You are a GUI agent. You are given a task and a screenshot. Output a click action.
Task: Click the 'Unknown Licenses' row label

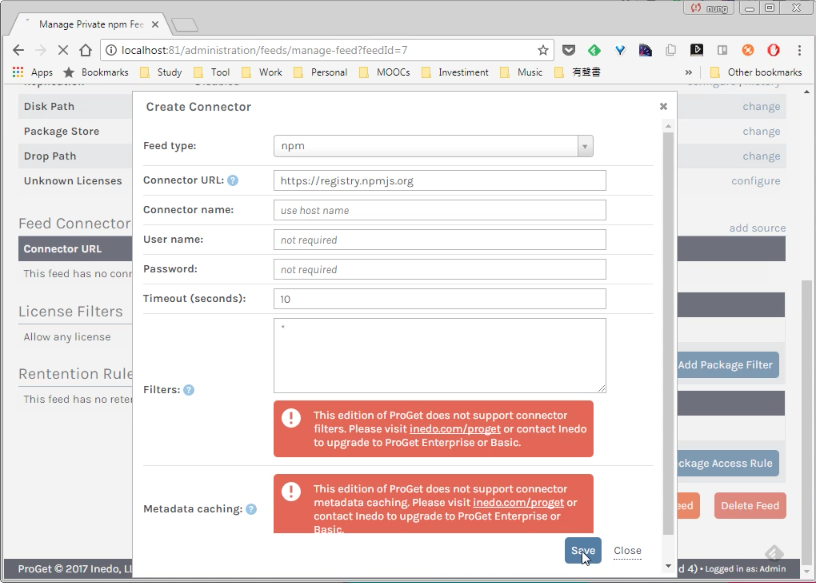pyautogui.click(x=73, y=181)
